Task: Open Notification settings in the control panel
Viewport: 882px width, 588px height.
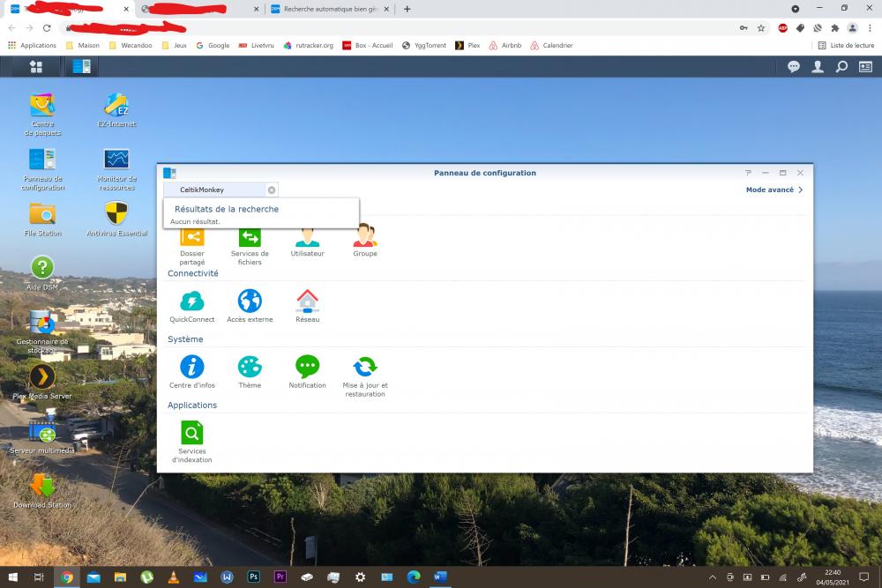Action: pos(307,372)
